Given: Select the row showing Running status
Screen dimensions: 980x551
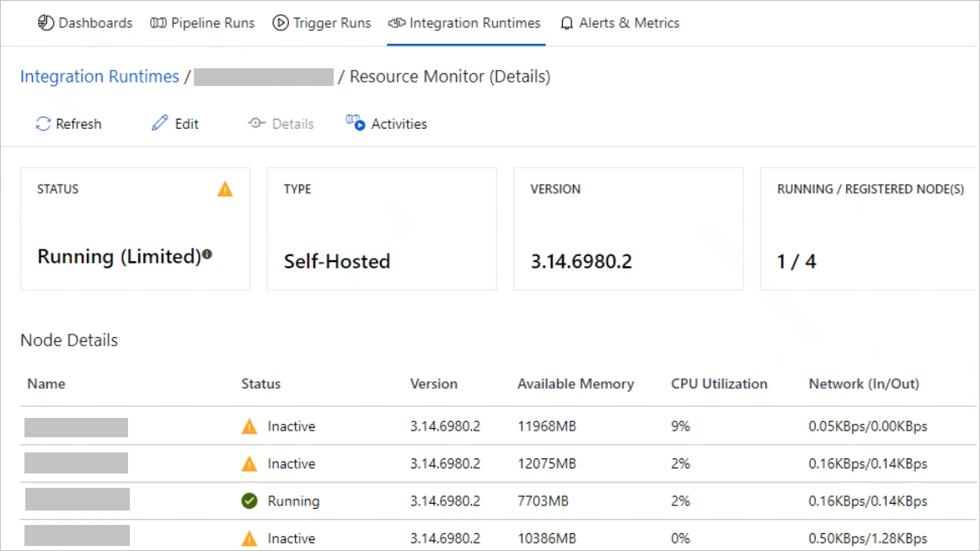Looking at the screenshot, I should click(489, 500).
